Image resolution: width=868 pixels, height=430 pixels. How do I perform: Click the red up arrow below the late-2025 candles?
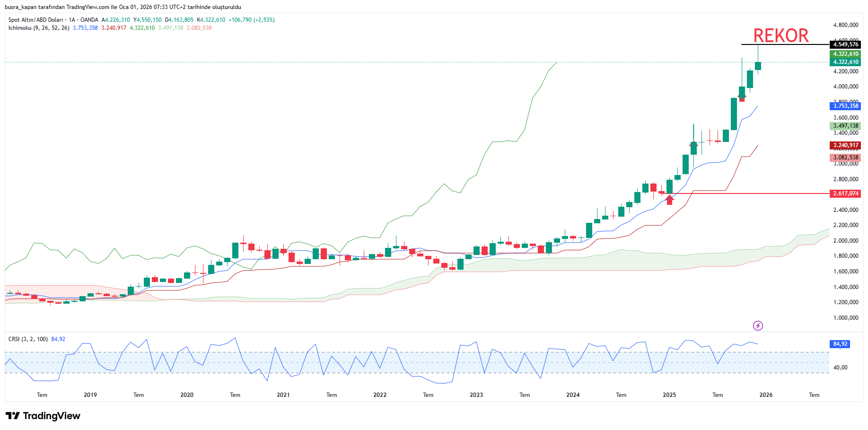(742, 97)
